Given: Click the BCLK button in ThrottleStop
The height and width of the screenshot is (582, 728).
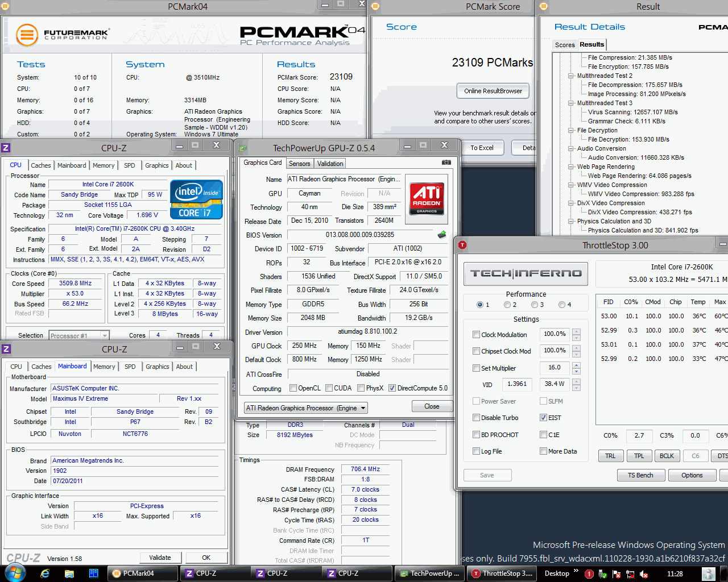Looking at the screenshot, I should 667,456.
